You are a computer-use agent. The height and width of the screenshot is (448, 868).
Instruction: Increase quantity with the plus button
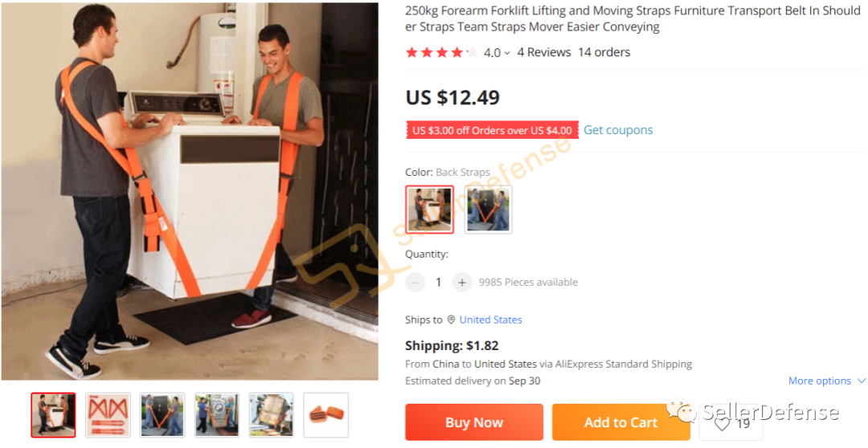(461, 283)
